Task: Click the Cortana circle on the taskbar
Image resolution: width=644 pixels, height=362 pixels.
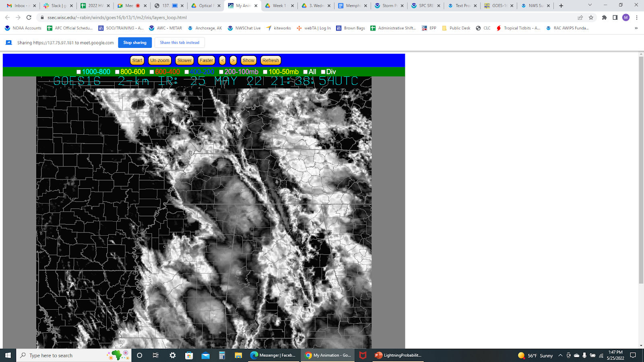Action: click(x=140, y=355)
